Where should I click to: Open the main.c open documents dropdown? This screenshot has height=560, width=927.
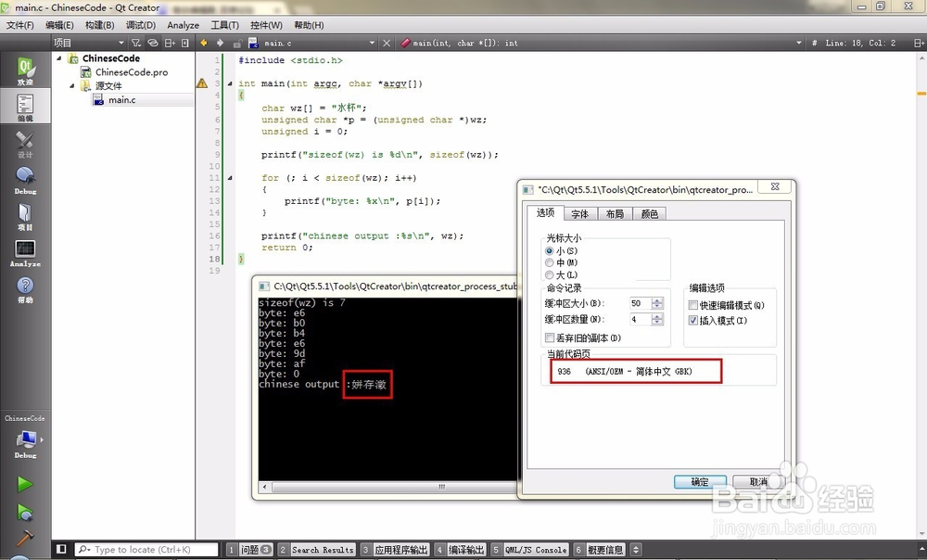coord(319,43)
